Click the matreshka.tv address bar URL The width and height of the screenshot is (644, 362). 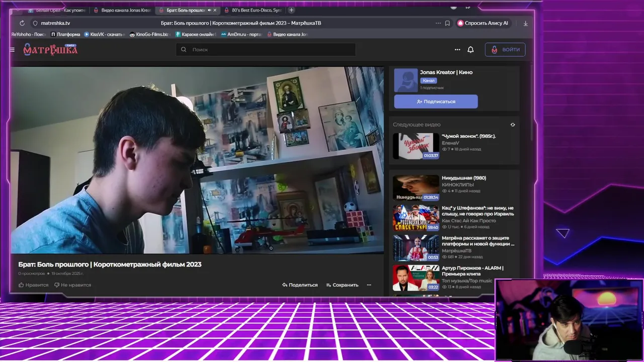[x=55, y=23]
